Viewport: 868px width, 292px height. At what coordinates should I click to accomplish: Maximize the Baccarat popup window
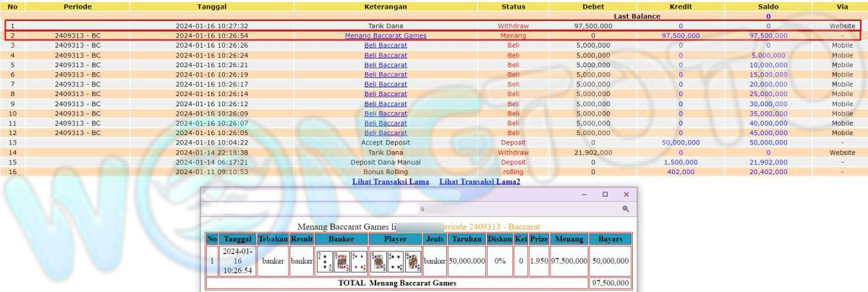(x=605, y=194)
